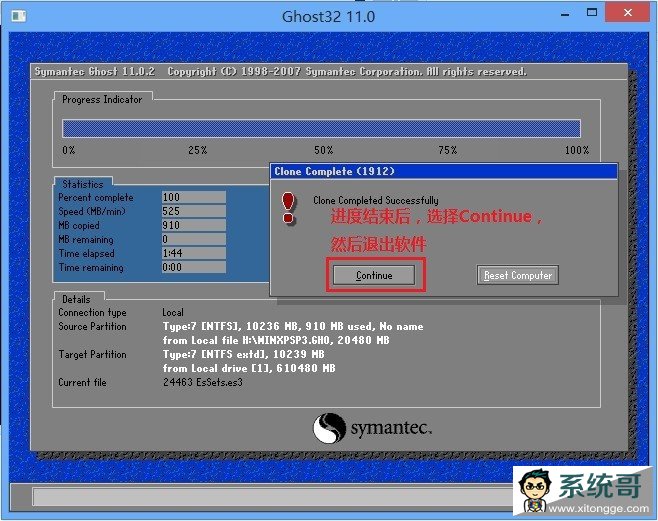Click the Details group label
Viewport: 658px width, 521px height.
pos(76,299)
